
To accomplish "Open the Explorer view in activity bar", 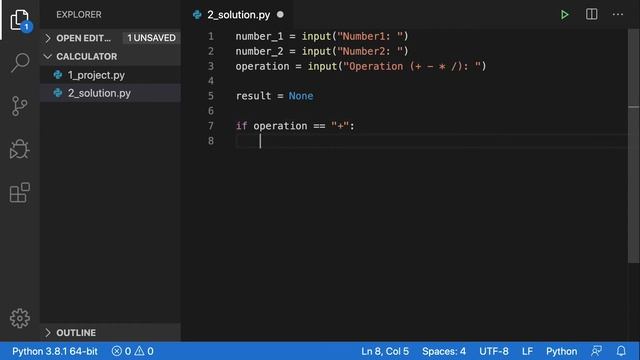I will click(x=20, y=20).
